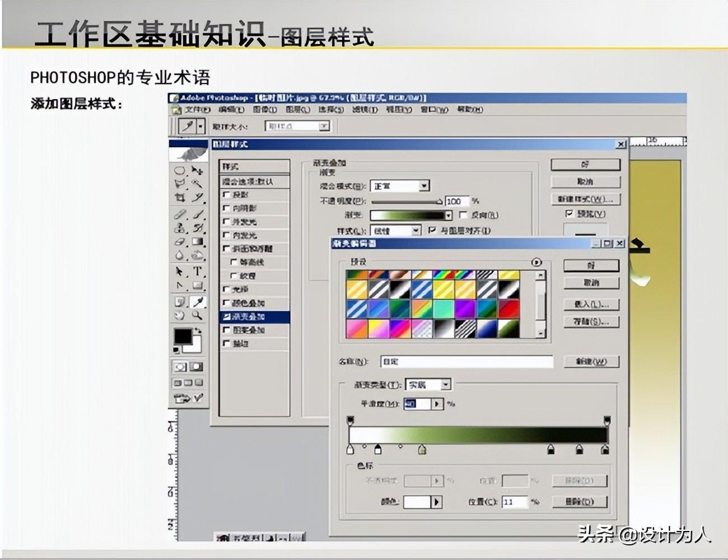728x560 pixels.
Task: Select the Eyedropper tool in toolbox
Action: pos(197,302)
